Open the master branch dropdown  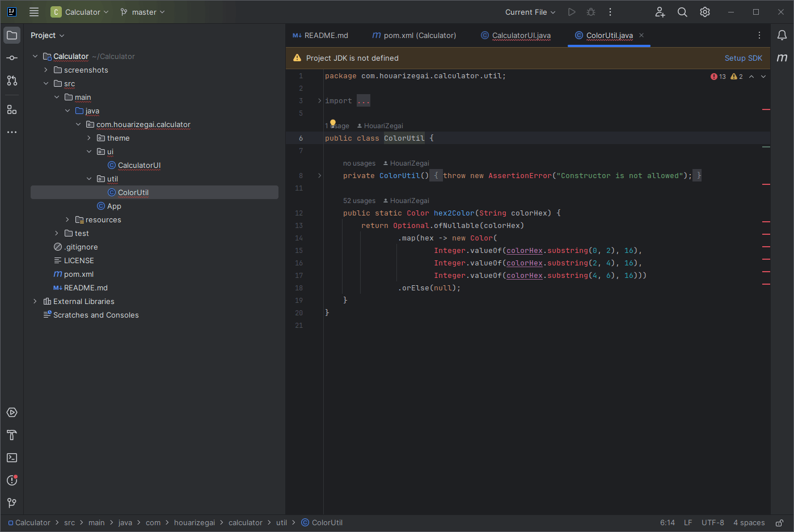click(143, 12)
